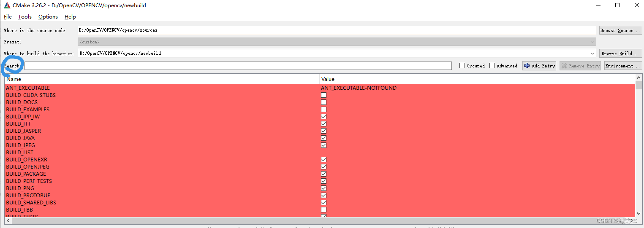Open the Preset dropdown
644x228 pixels.
click(337, 42)
